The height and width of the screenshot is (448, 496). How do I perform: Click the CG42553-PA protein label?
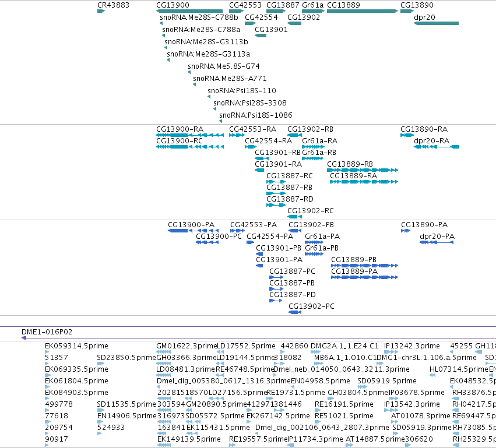(x=254, y=224)
